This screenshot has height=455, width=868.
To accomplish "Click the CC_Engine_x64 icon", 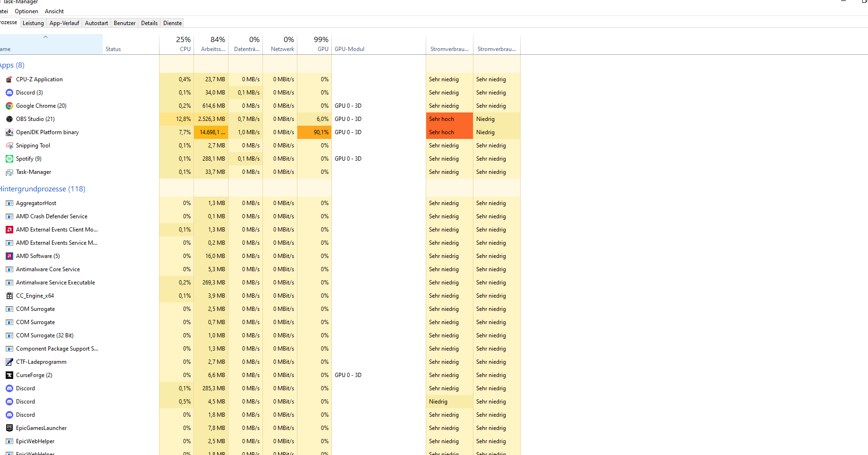I will [9, 296].
